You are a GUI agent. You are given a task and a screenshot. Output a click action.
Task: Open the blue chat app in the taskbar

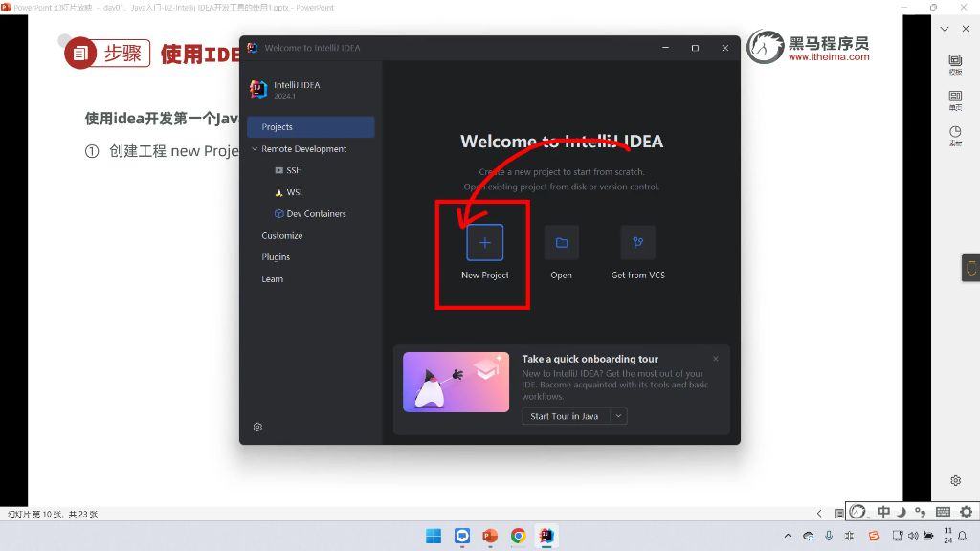pos(462,536)
